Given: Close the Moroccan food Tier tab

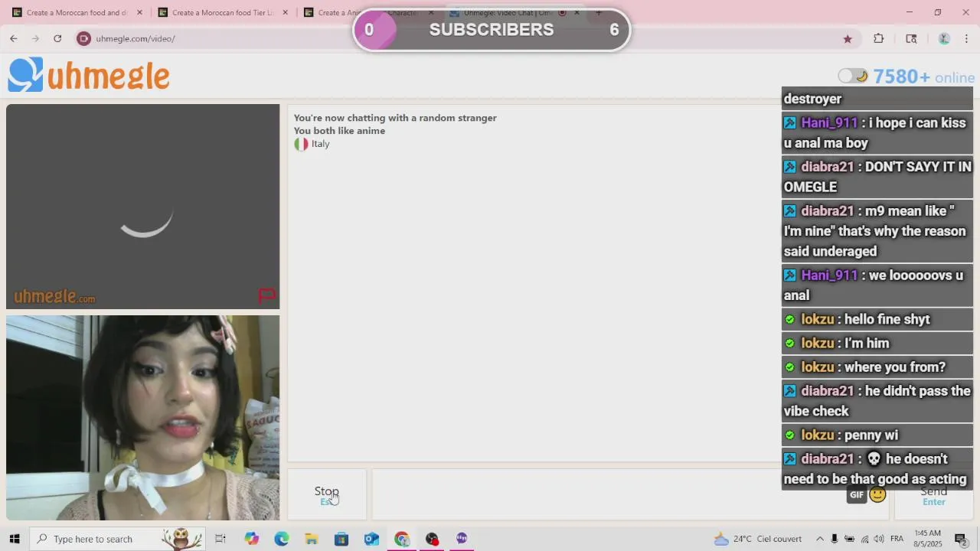Looking at the screenshot, I should [x=286, y=12].
